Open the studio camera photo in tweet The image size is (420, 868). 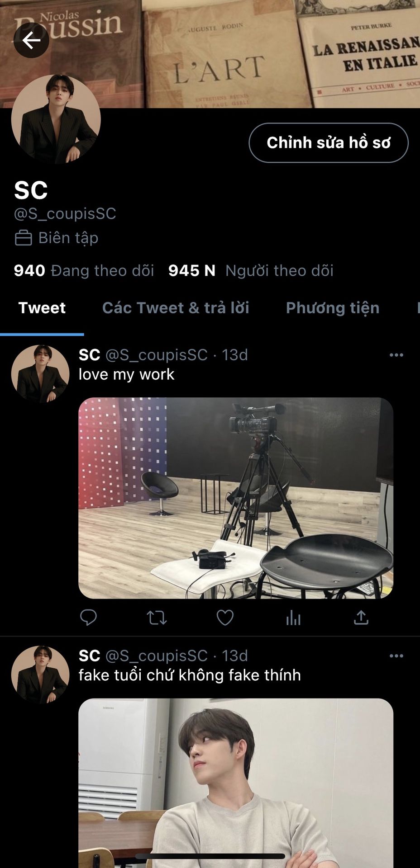tap(235, 498)
